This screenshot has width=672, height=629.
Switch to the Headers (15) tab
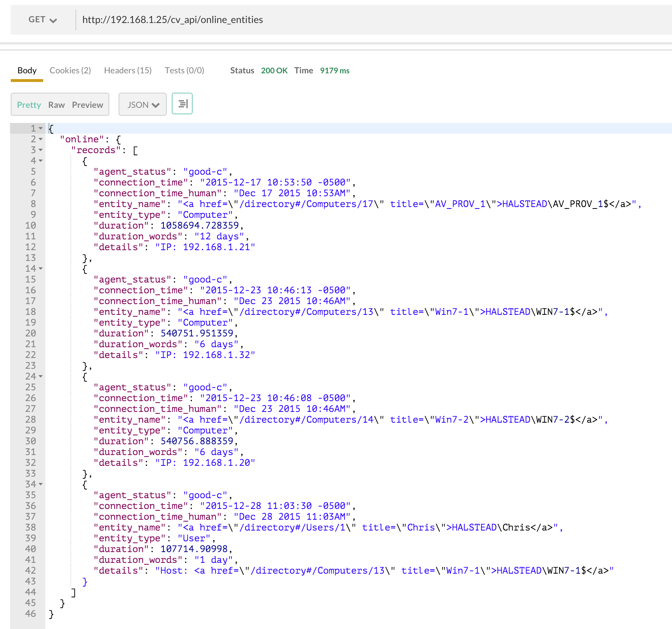(128, 70)
